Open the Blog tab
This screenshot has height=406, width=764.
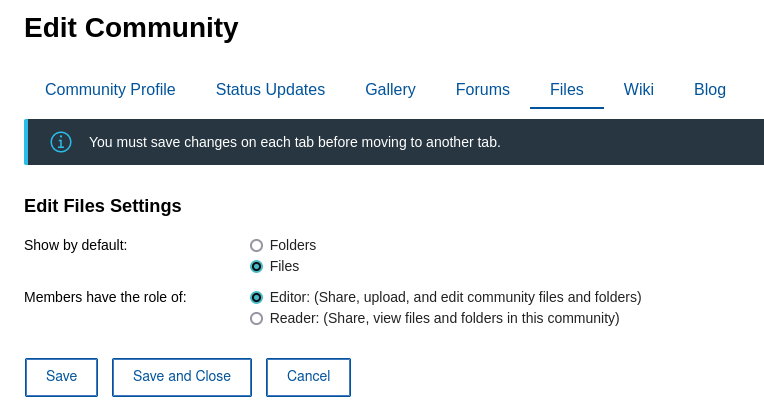[710, 90]
